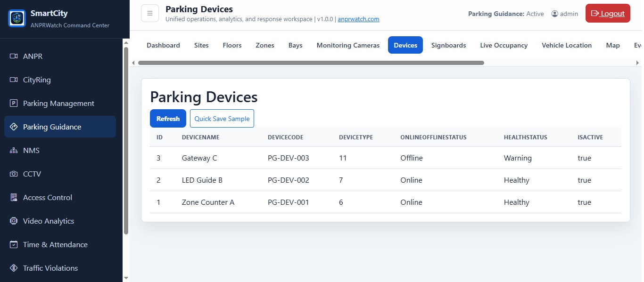Screen dimensions: 644x282
Task: Click device code PG-DEV-003
Action: 289,158
